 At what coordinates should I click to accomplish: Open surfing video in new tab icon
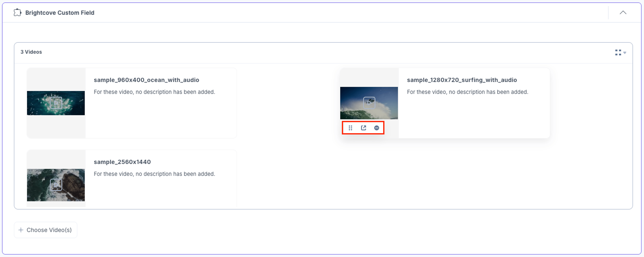pyautogui.click(x=363, y=128)
